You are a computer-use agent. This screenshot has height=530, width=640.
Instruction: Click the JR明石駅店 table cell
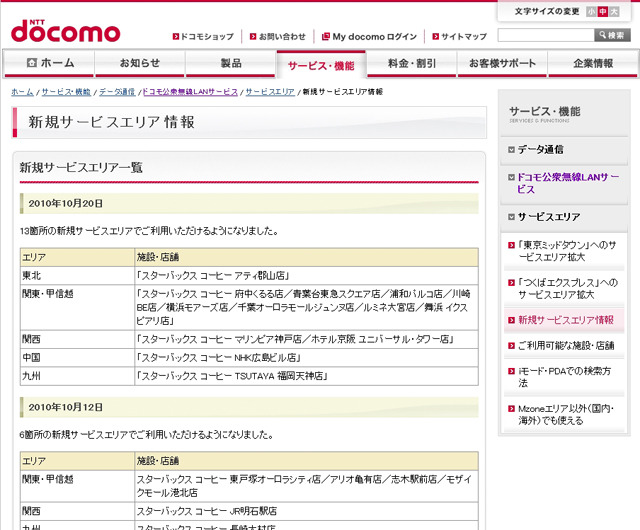[x=307, y=511]
